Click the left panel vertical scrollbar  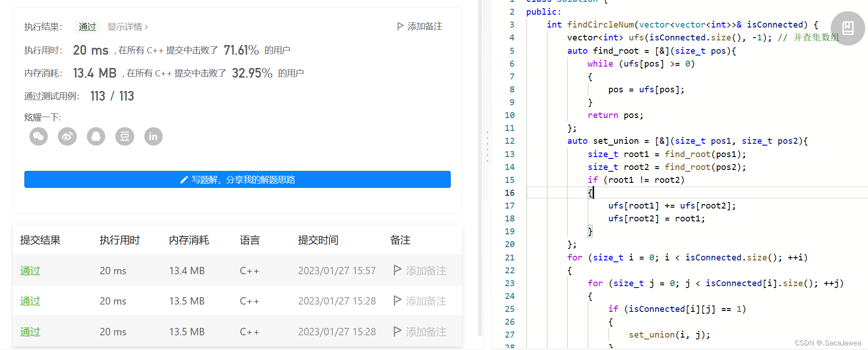point(480,168)
